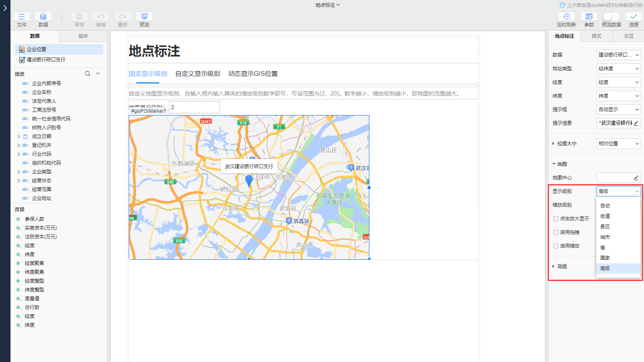644x362 pixels.
Task: Open the 预览 preview screen icon
Action: pos(144,16)
